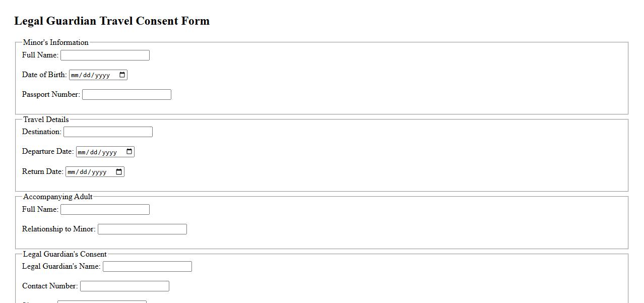Image resolution: width=644 pixels, height=303 pixels.
Task: Click the Relationship to Minor input
Action: click(x=142, y=229)
